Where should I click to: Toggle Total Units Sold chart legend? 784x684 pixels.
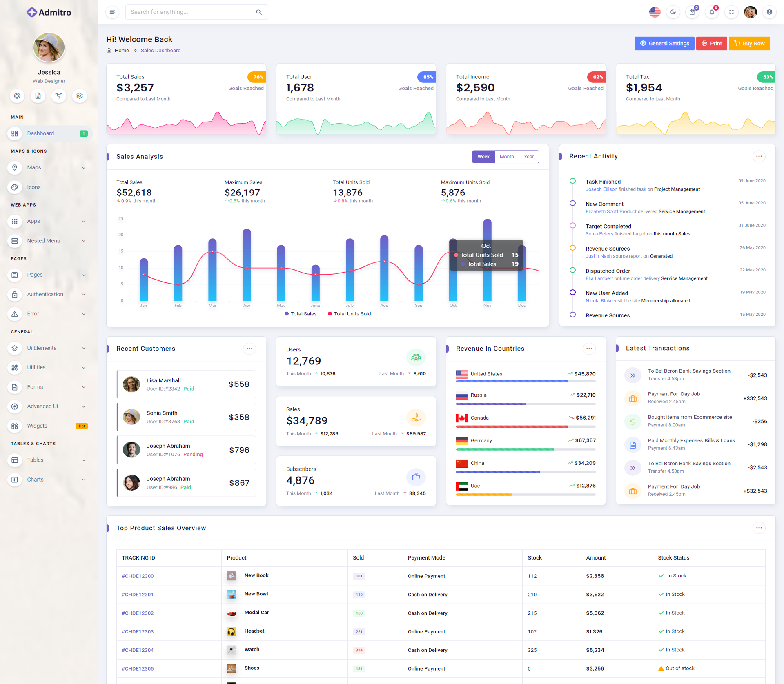[x=349, y=314]
